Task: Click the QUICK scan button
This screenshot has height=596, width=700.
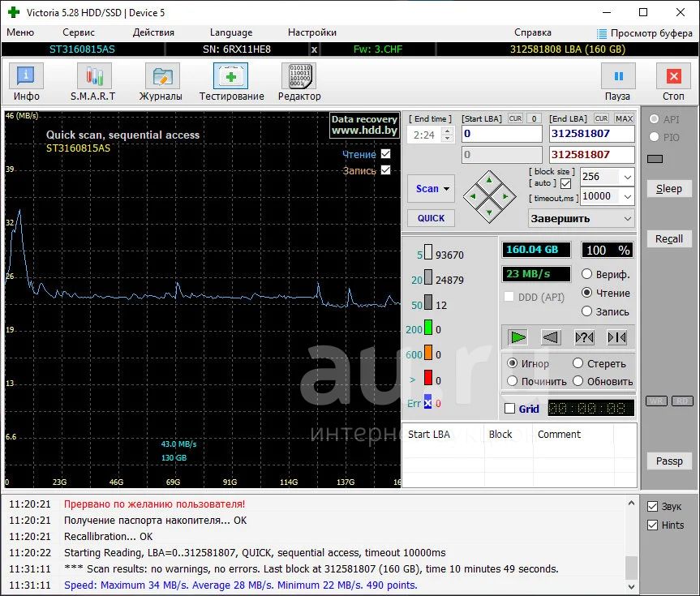Action: coord(431,218)
